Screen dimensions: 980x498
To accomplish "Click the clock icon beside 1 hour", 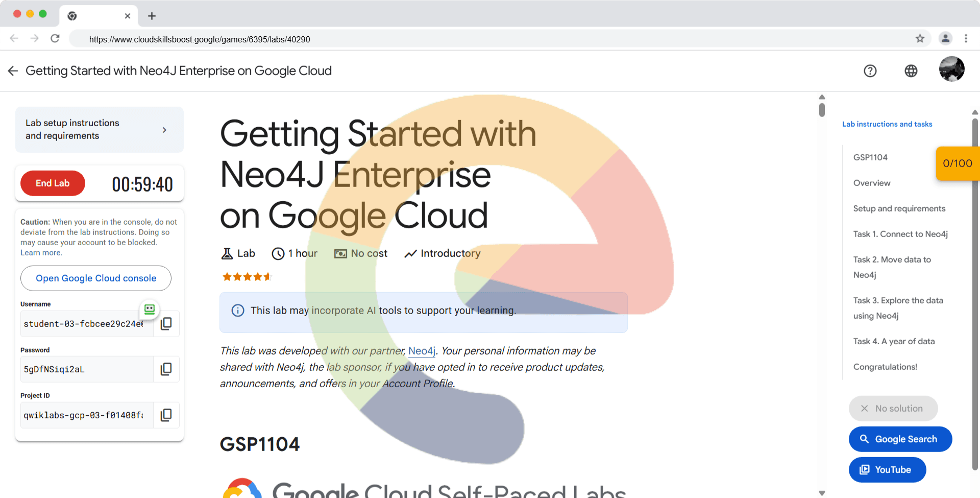I will tap(278, 253).
